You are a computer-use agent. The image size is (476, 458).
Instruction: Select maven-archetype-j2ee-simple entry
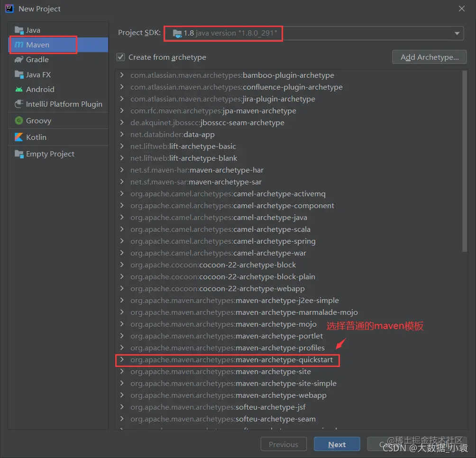click(x=235, y=300)
